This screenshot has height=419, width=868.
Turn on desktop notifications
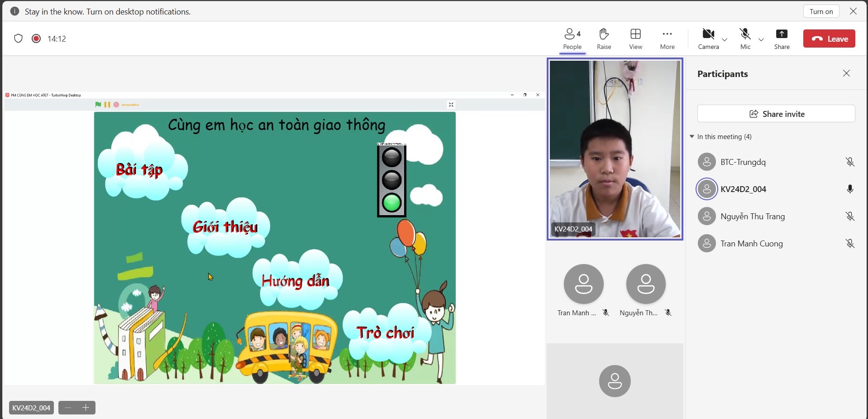point(821,11)
